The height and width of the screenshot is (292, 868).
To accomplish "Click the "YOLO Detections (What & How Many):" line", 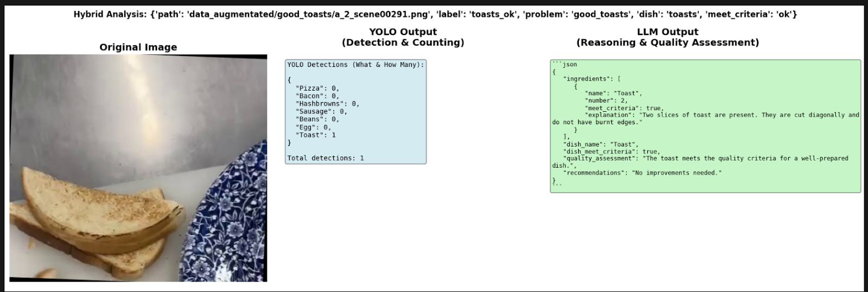I will tap(355, 65).
